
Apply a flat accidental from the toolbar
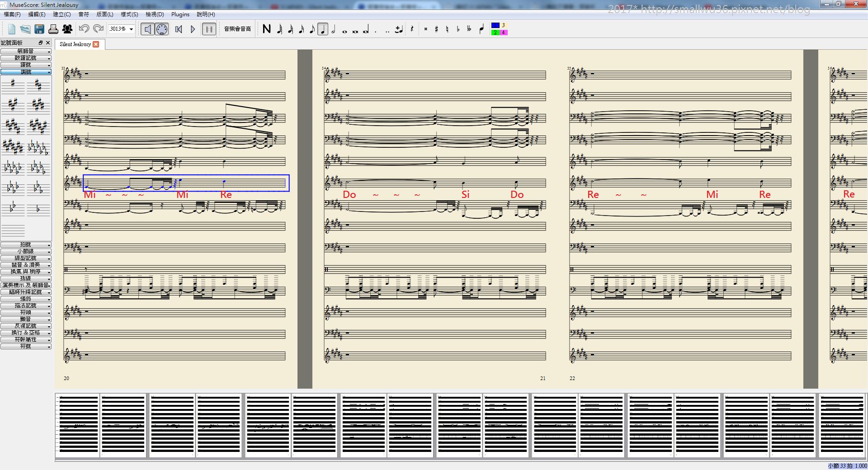coord(458,29)
